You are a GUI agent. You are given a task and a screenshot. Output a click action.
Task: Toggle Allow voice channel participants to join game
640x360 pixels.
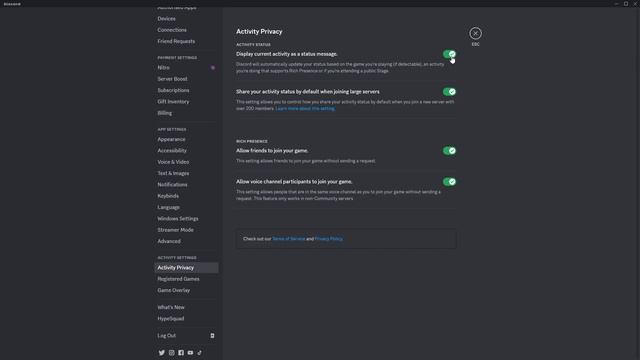tap(449, 182)
